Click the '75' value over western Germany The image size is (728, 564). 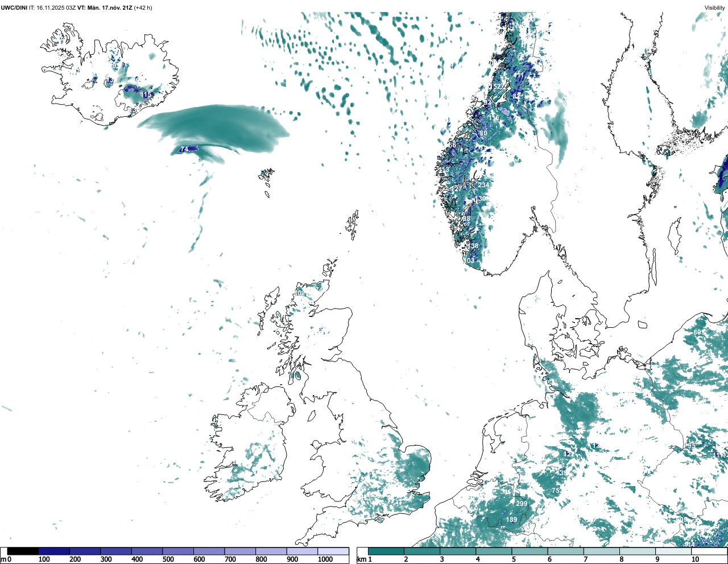pyautogui.click(x=556, y=491)
